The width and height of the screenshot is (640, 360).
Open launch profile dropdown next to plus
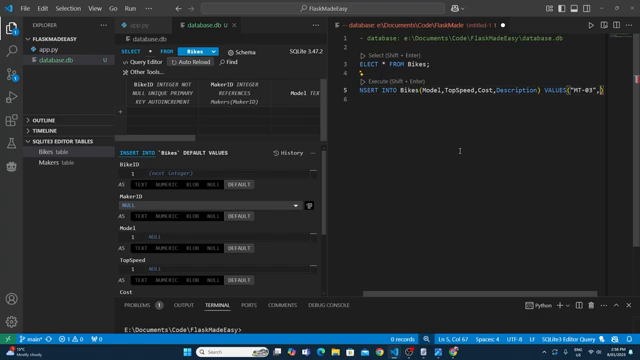(568, 305)
